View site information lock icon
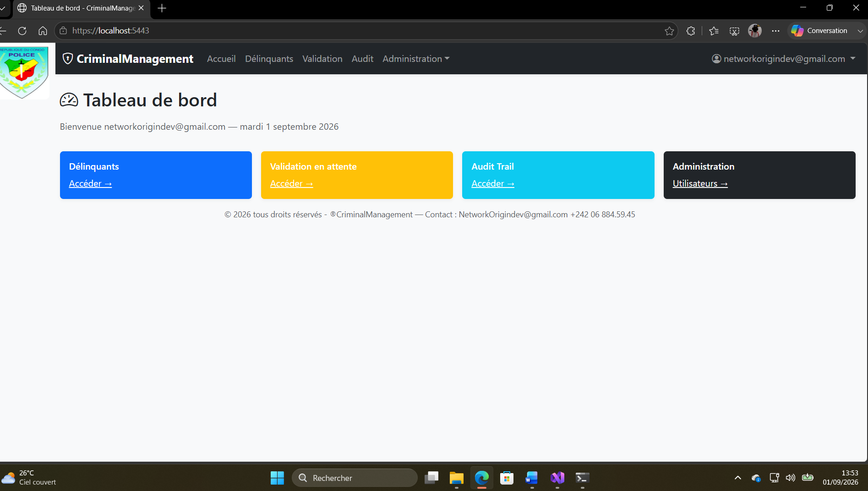This screenshot has width=868, height=491. [63, 31]
